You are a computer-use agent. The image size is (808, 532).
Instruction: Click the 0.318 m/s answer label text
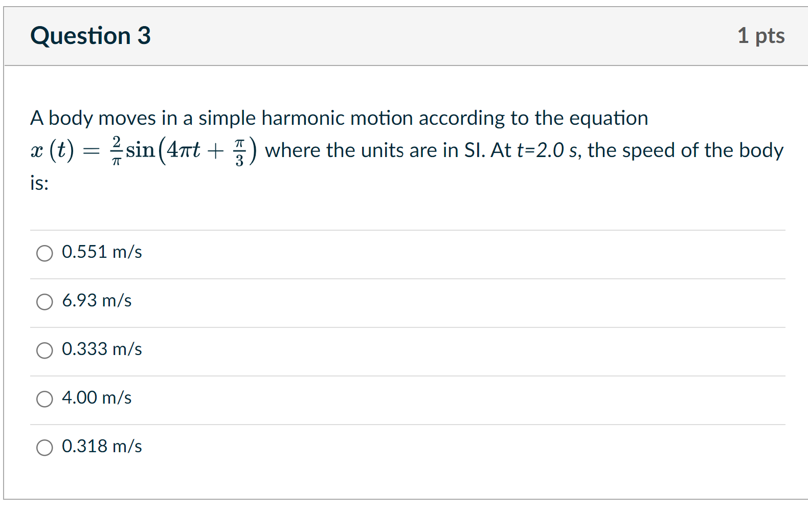[102, 446]
